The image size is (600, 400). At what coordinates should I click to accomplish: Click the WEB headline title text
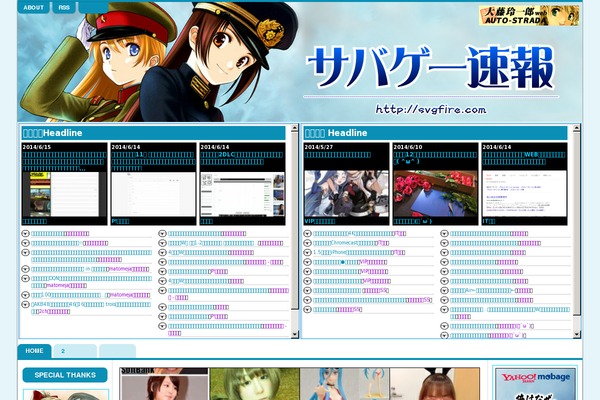tap(523, 158)
